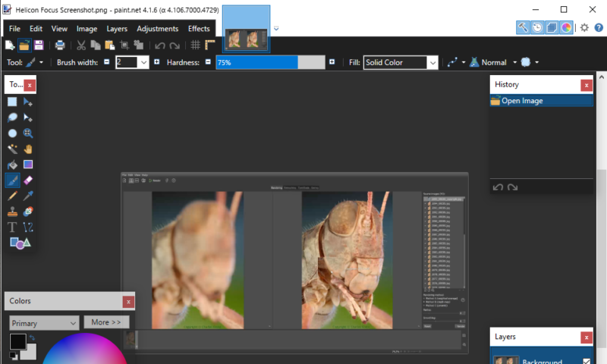607x364 pixels.
Task: Click the New file icon
Action: point(10,45)
